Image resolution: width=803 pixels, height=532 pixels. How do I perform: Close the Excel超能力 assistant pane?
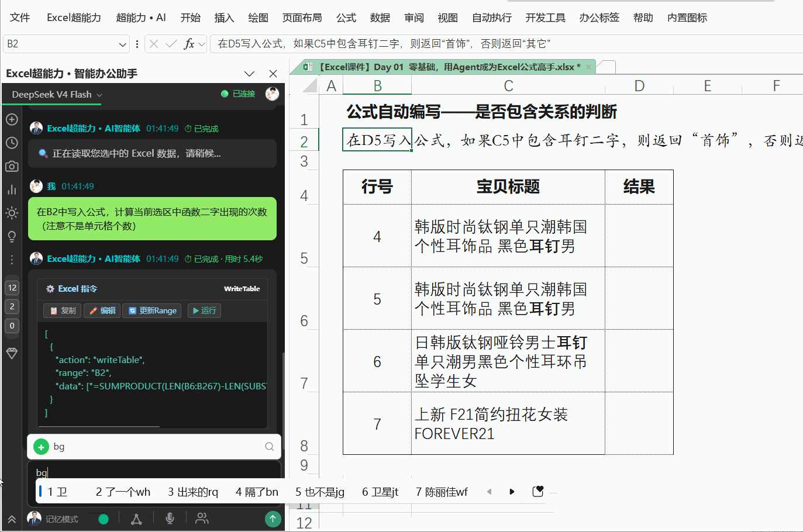click(x=273, y=74)
